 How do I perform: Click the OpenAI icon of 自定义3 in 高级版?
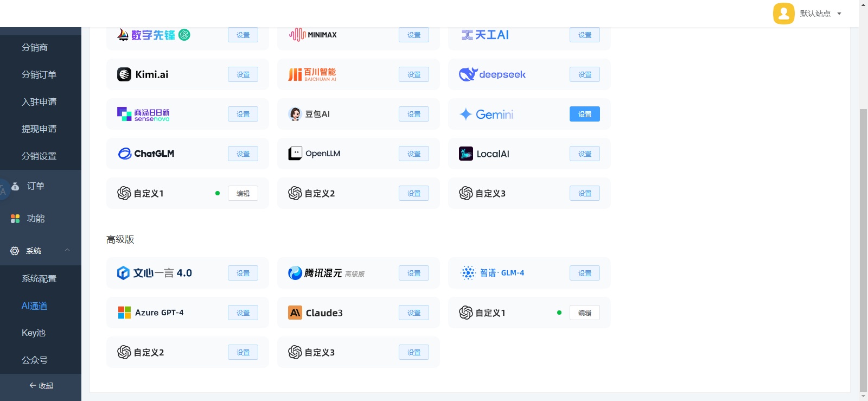coord(295,352)
